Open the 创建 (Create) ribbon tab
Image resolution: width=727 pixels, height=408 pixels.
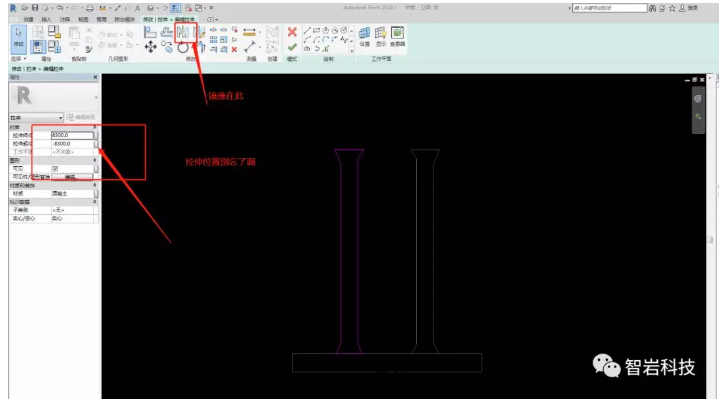[x=28, y=19]
